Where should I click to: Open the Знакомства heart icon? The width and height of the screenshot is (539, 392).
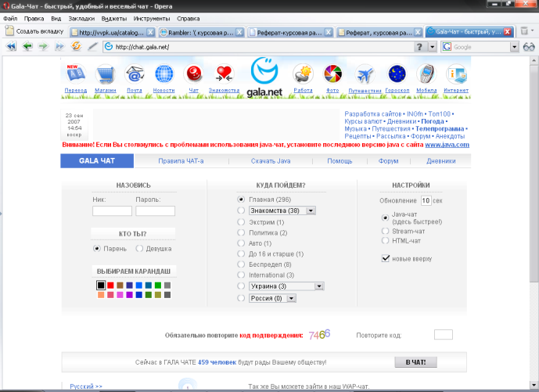pos(224,74)
